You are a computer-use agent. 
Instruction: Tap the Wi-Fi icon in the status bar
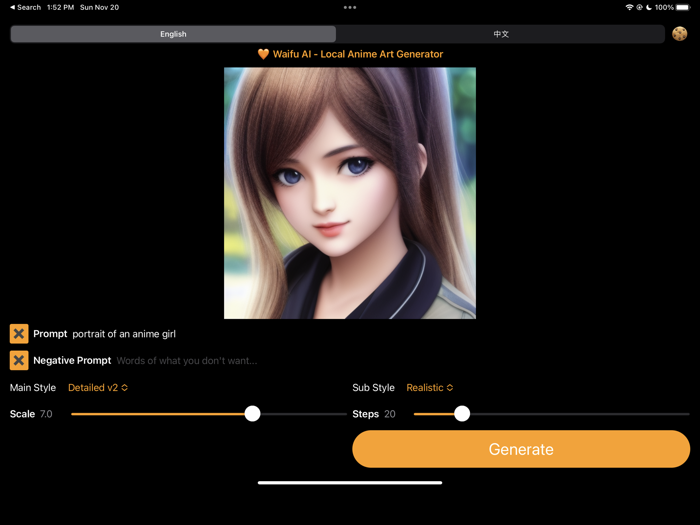[629, 7]
